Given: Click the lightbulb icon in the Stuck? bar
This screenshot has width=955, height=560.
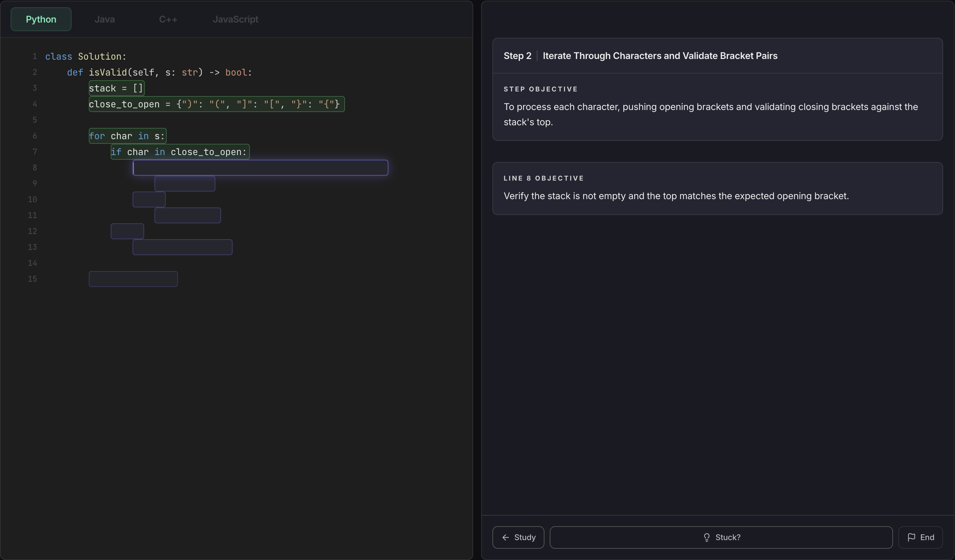Looking at the screenshot, I should (x=707, y=537).
